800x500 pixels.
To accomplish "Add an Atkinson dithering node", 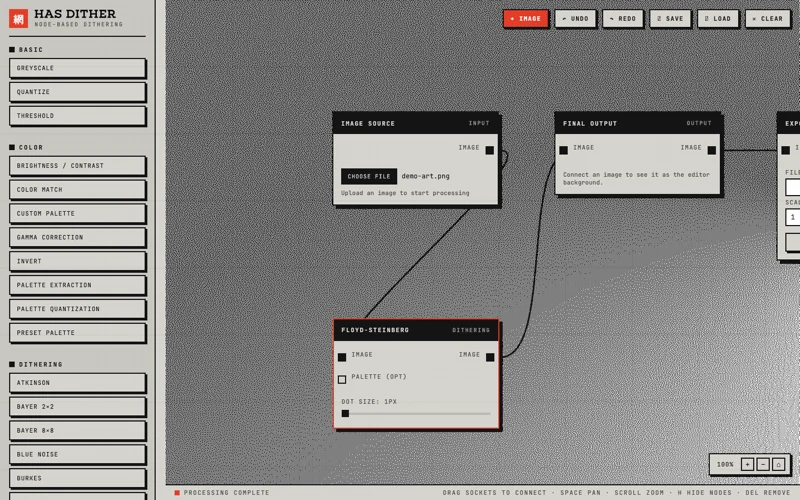I will pos(77,383).
